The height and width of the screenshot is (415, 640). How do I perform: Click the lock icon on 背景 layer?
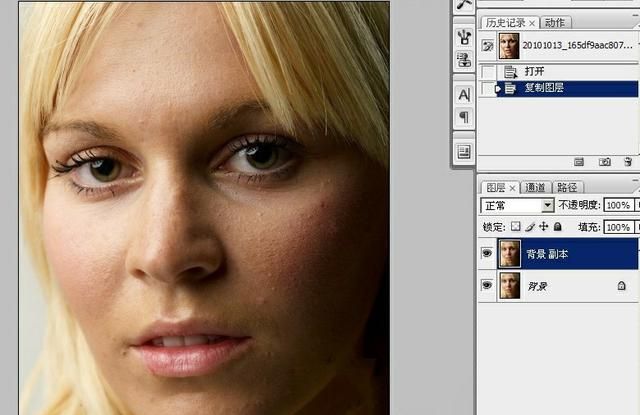621,286
